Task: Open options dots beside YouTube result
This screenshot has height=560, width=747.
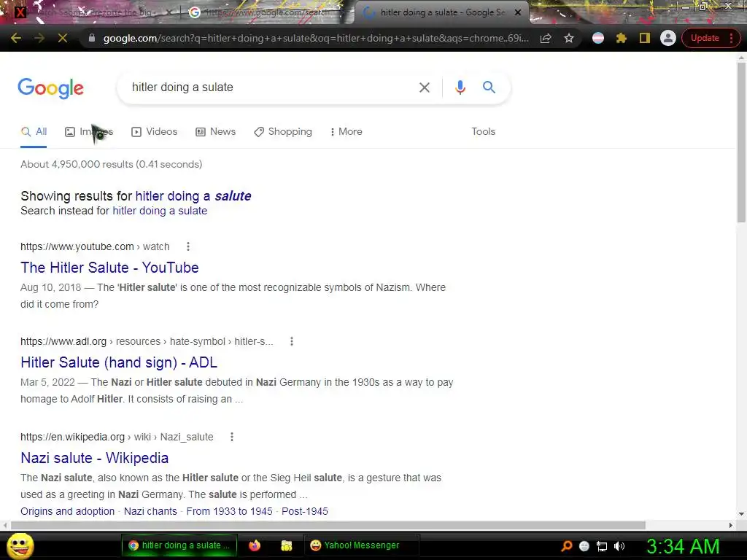Action: (188, 246)
